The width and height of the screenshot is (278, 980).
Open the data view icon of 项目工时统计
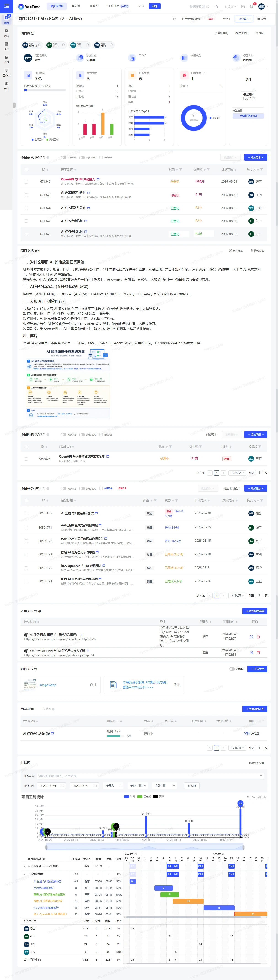pyautogui.click(x=248, y=797)
